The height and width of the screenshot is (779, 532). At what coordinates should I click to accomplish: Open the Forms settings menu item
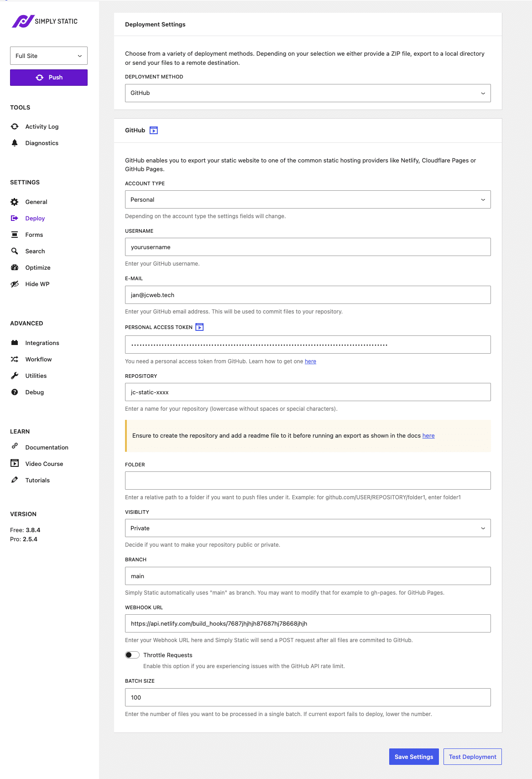(34, 235)
